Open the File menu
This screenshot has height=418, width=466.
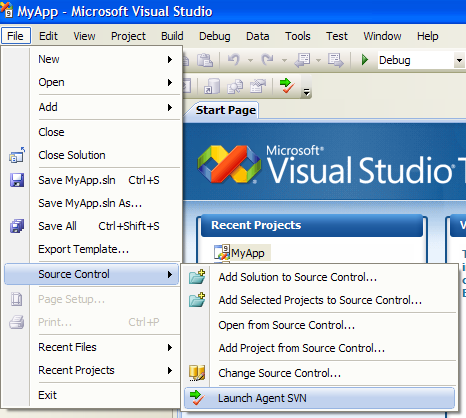[16, 36]
